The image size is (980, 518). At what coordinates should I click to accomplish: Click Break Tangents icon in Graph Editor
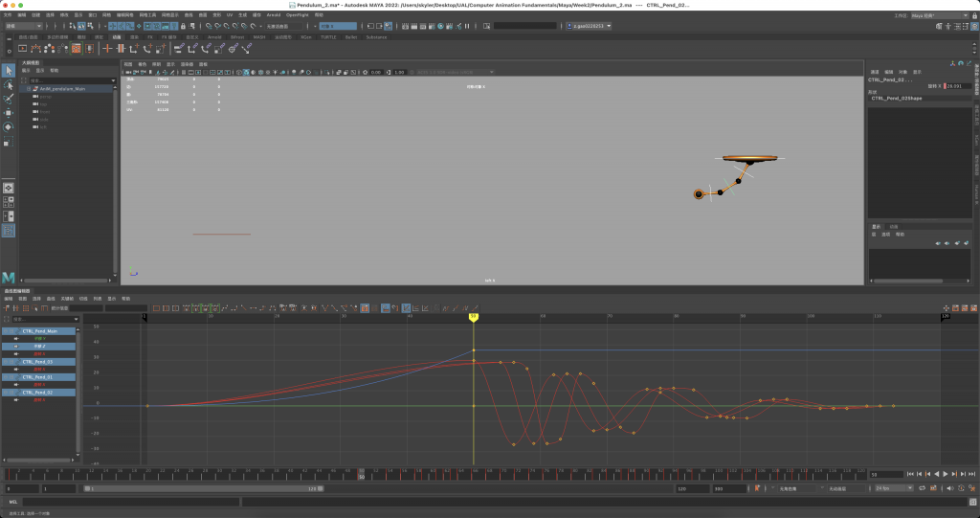(323, 307)
